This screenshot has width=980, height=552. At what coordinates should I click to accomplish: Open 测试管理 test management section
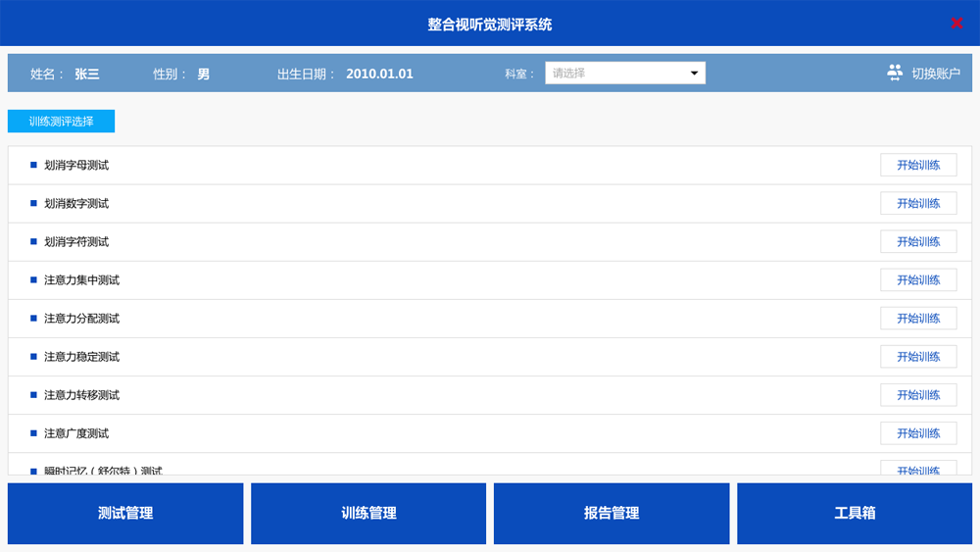coord(125,513)
